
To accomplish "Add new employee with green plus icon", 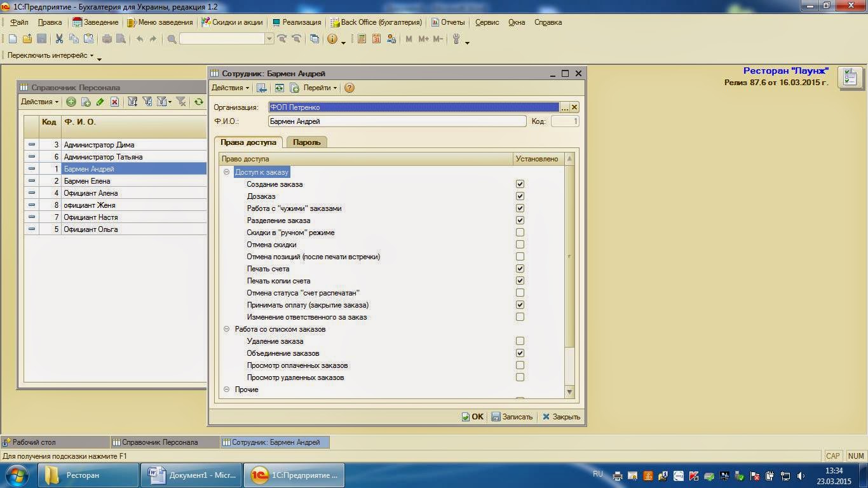I will (71, 102).
